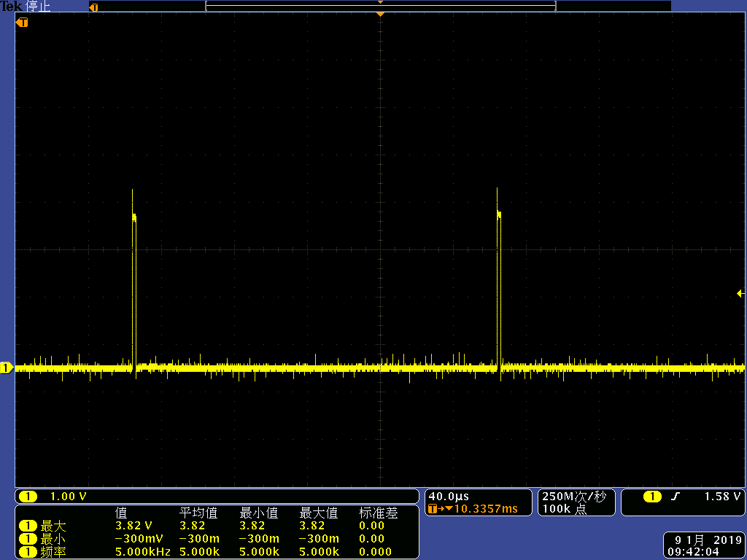This screenshot has width=747, height=560.
Task: Select the orange trigger position triangle above graticule
Action: click(380, 15)
